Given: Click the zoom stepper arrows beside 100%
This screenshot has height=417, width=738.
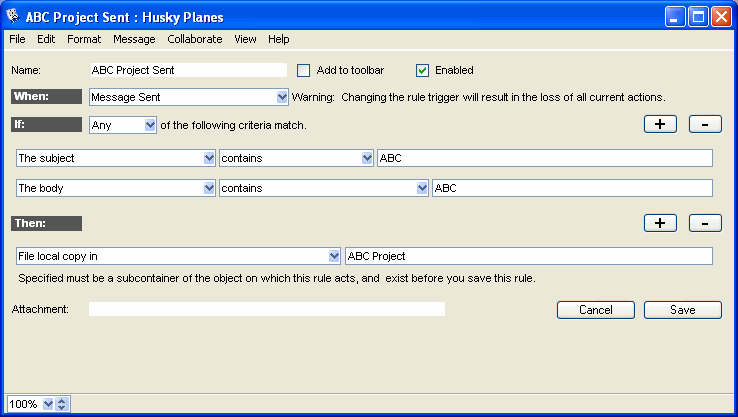Looking at the screenshot, I should 62,404.
